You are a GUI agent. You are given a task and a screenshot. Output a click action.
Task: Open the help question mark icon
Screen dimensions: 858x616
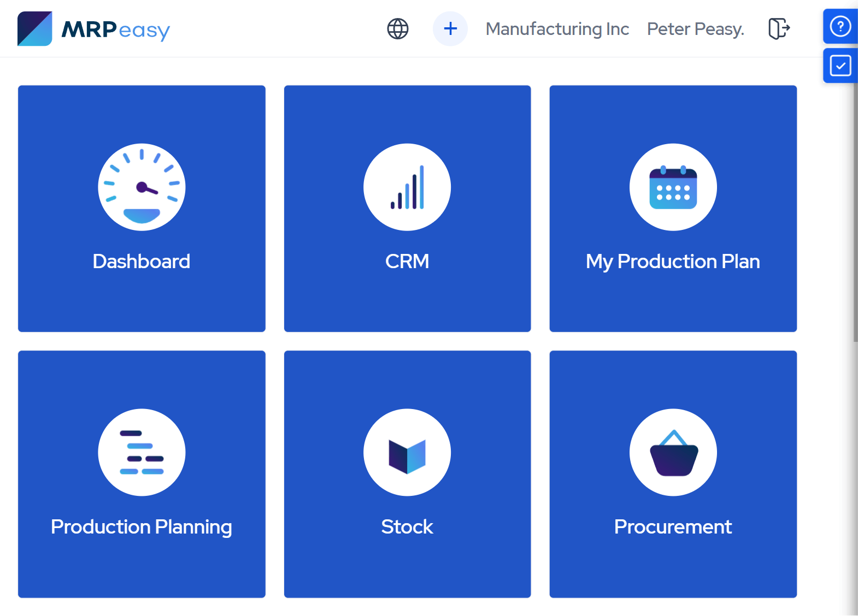point(841,26)
